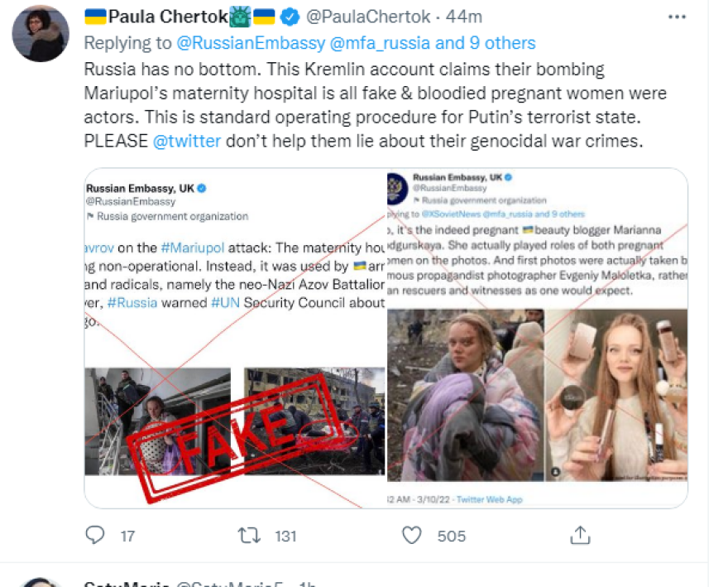View the 17 replies count
This screenshot has width=728, height=587.
[x=127, y=536]
